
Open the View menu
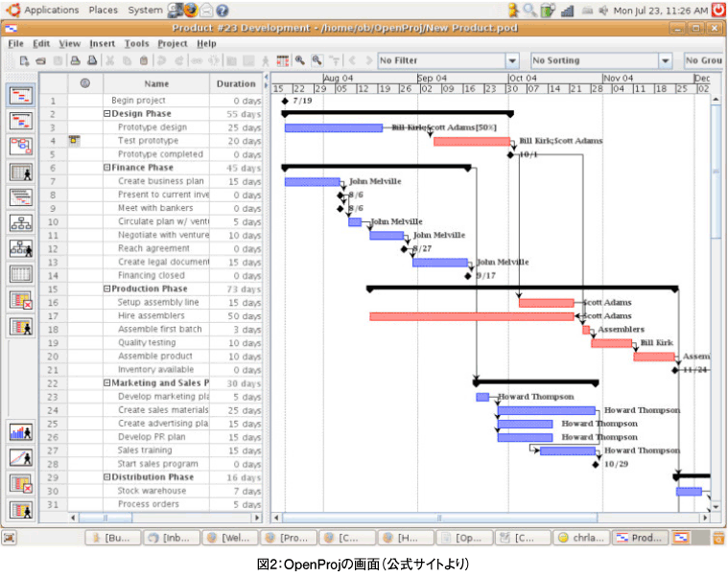(x=70, y=43)
